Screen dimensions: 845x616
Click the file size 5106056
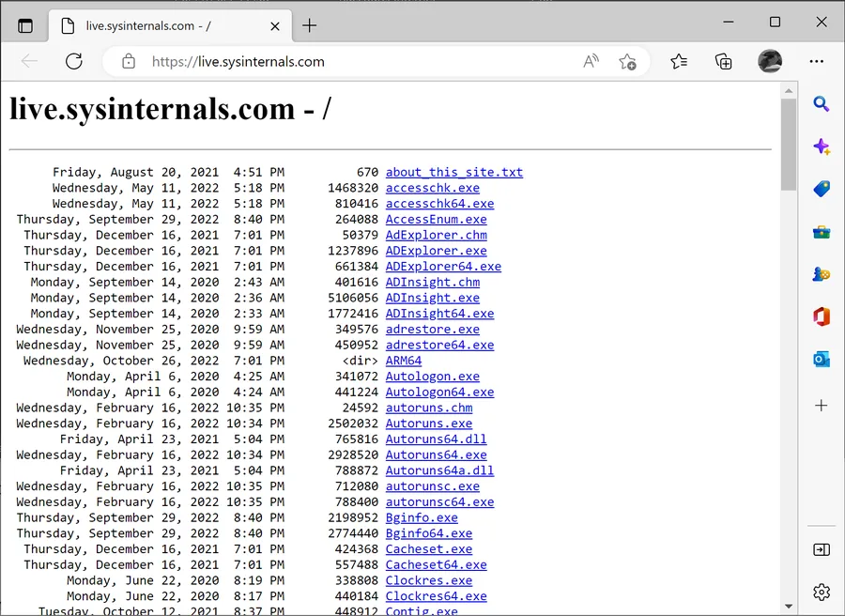(353, 298)
